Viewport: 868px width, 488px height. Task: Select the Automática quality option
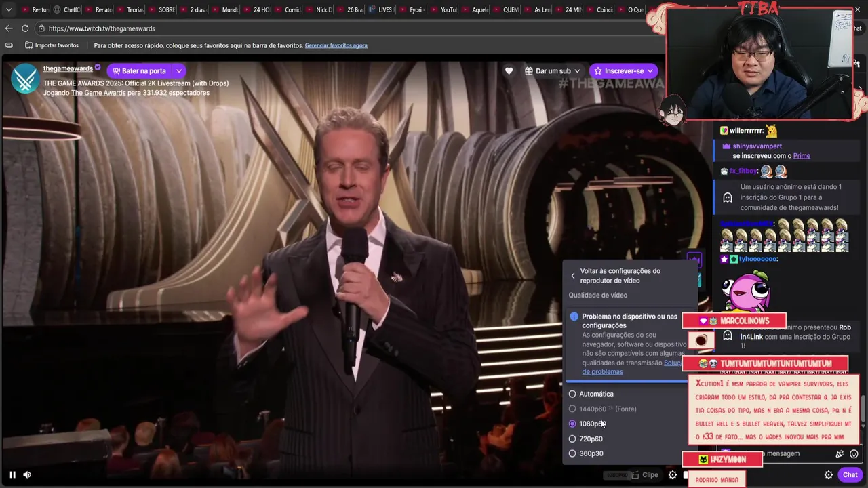pyautogui.click(x=591, y=394)
